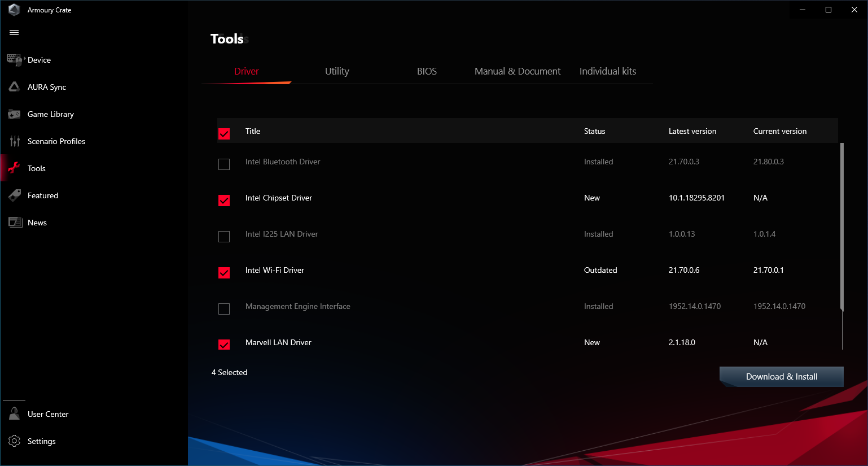The image size is (868, 466).
Task: Select the Management Engine Interface title
Action: point(298,306)
